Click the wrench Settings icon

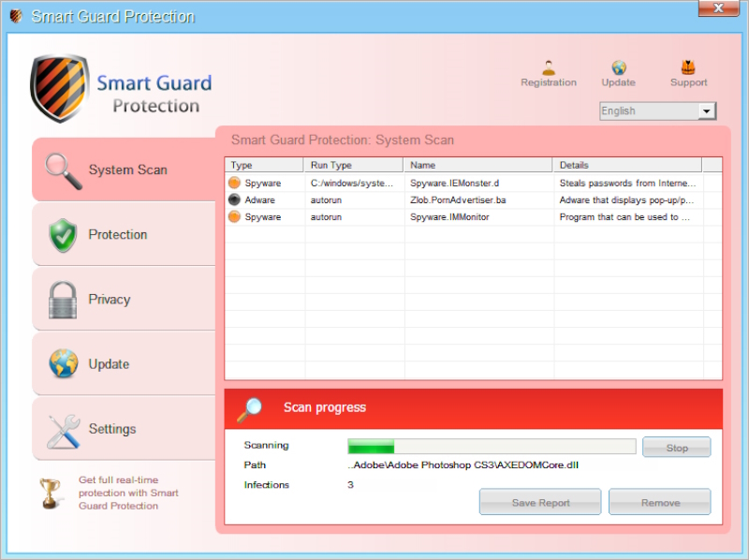pyautogui.click(x=63, y=430)
